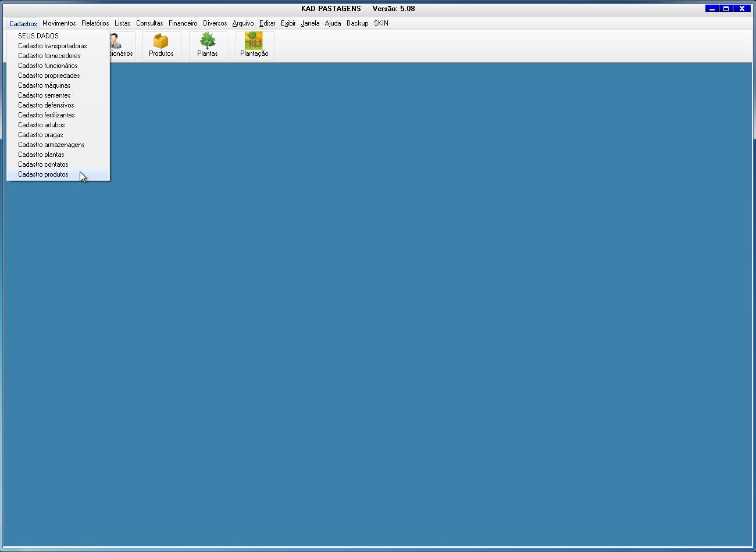Click highlighted Cadastro produtos entry
Viewport: 756px width, 552px height.
tap(58, 174)
